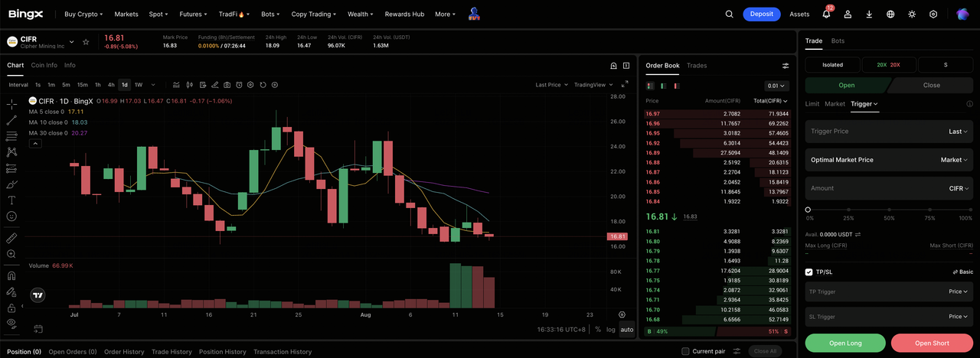
Task: Enable the Current pair checkbox
Action: (686, 351)
